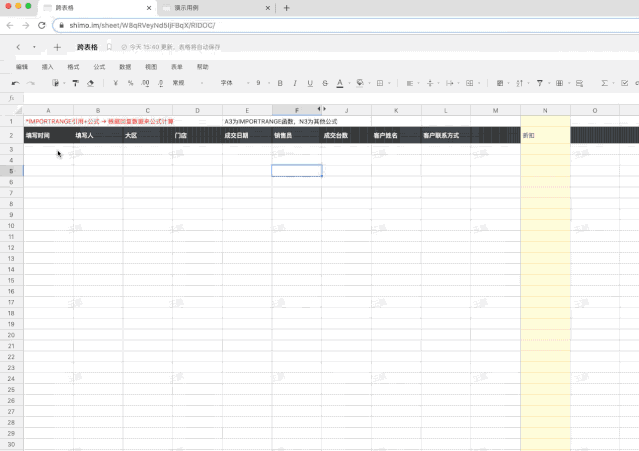Toggle strikethrough formatting

pyautogui.click(x=325, y=83)
